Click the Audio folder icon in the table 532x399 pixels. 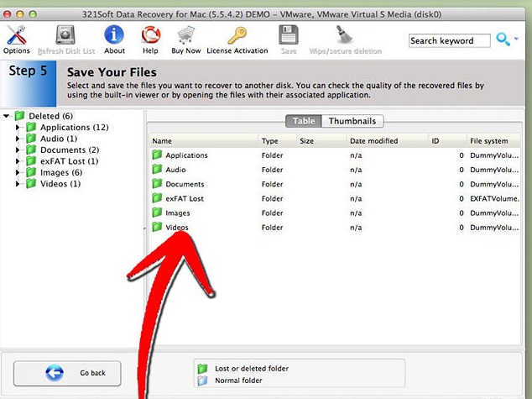point(157,169)
